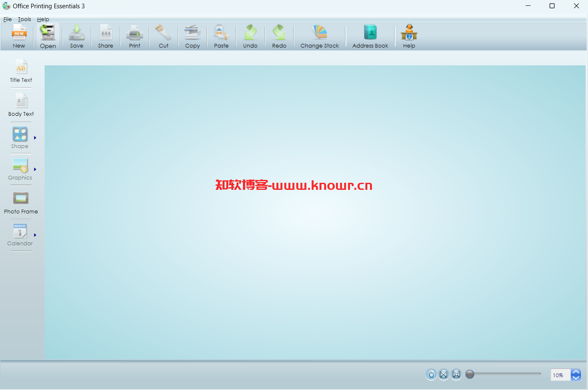Open the Tools menu
This screenshot has height=390, width=588.
coord(24,19)
